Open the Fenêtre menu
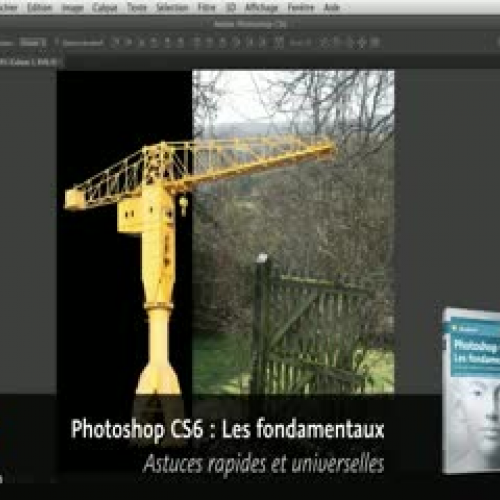The height and width of the screenshot is (500, 500). (301, 7)
